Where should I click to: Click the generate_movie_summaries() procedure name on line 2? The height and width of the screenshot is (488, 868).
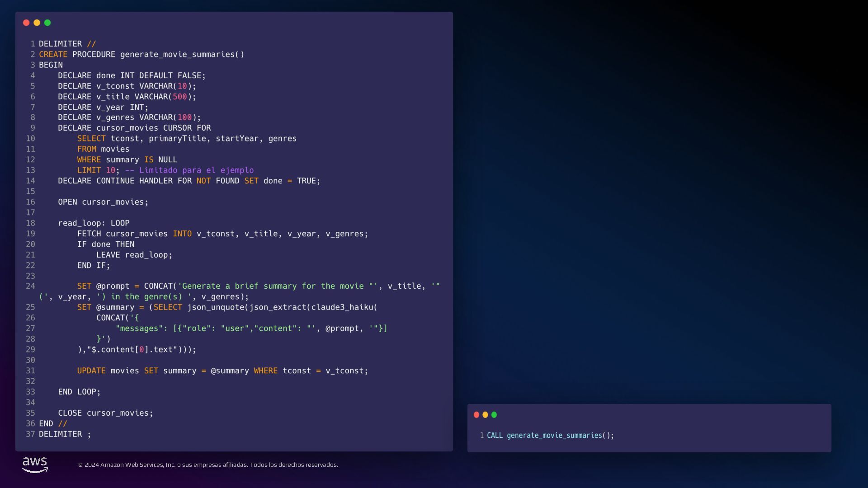(x=182, y=54)
